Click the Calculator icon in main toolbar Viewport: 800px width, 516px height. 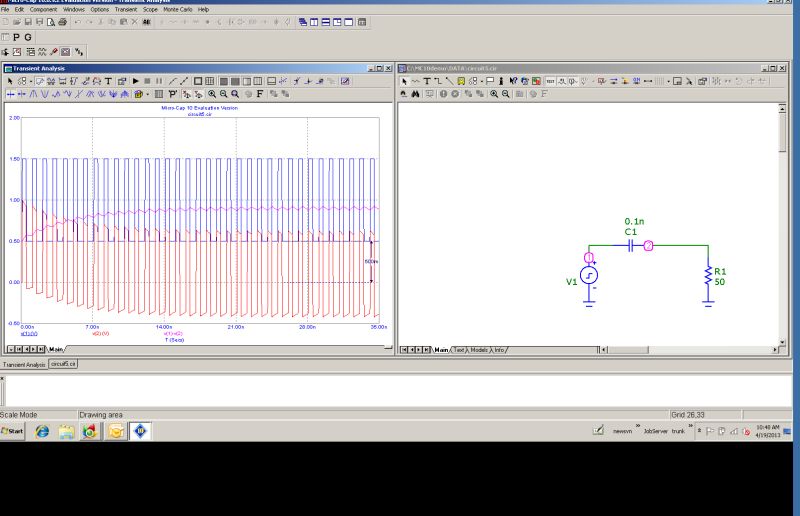coord(362,22)
